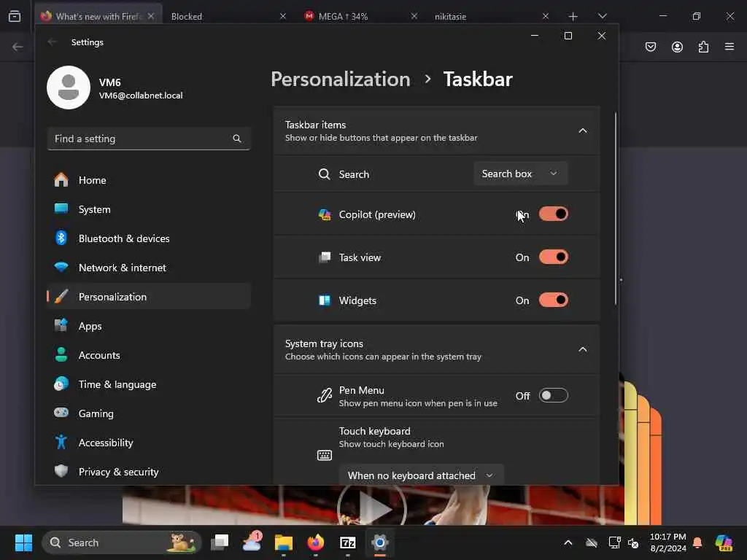Open Firefox account icon
Screen dimensions: 747x560
pyautogui.click(x=677, y=47)
